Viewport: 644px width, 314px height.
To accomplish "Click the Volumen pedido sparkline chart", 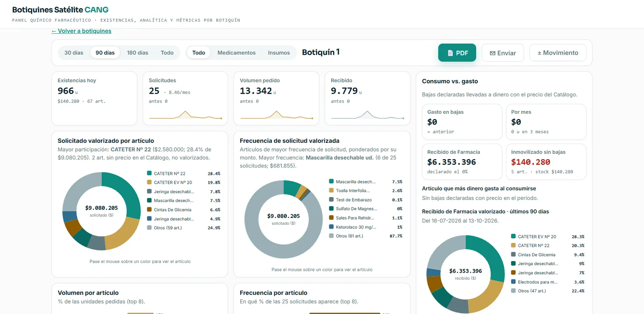I will click(277, 115).
